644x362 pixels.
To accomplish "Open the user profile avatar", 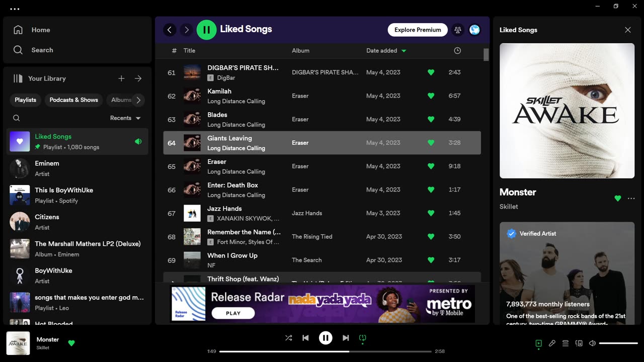I will [x=474, y=30].
